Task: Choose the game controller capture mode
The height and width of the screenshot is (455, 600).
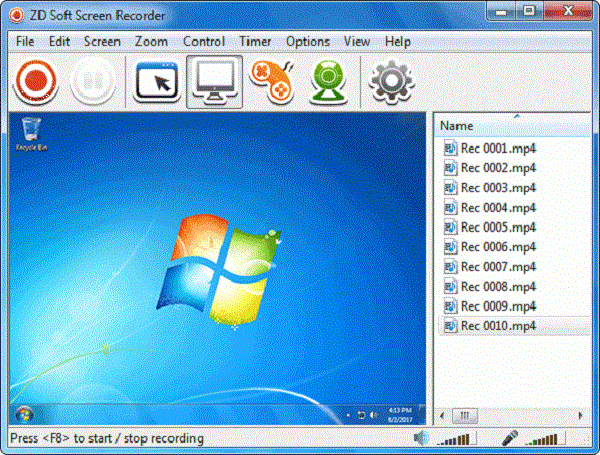Action: click(272, 82)
